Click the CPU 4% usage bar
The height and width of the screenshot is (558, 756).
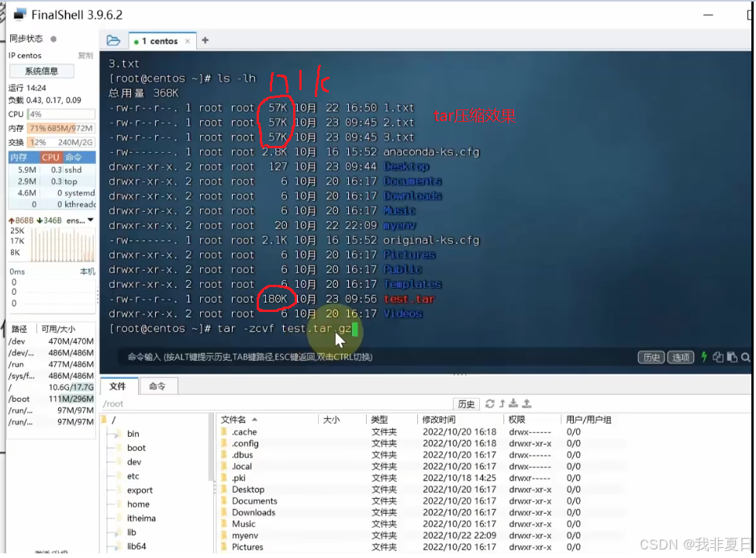(x=61, y=114)
